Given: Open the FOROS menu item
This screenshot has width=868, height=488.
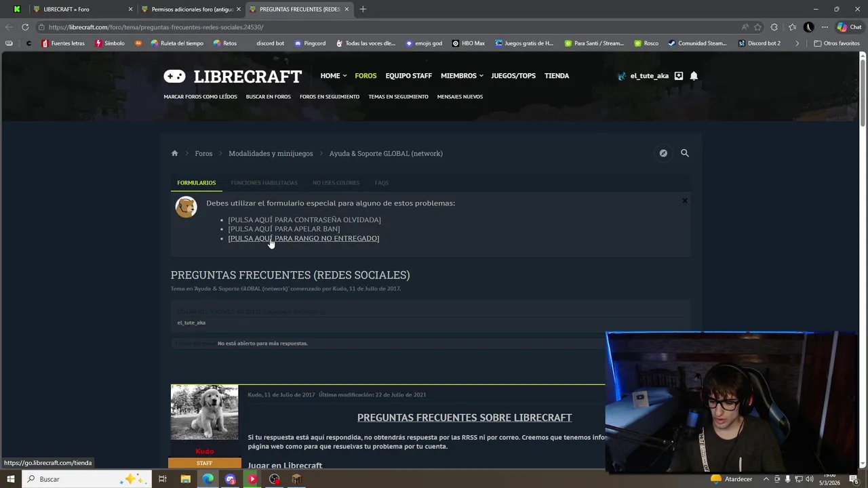Looking at the screenshot, I should pyautogui.click(x=366, y=76).
